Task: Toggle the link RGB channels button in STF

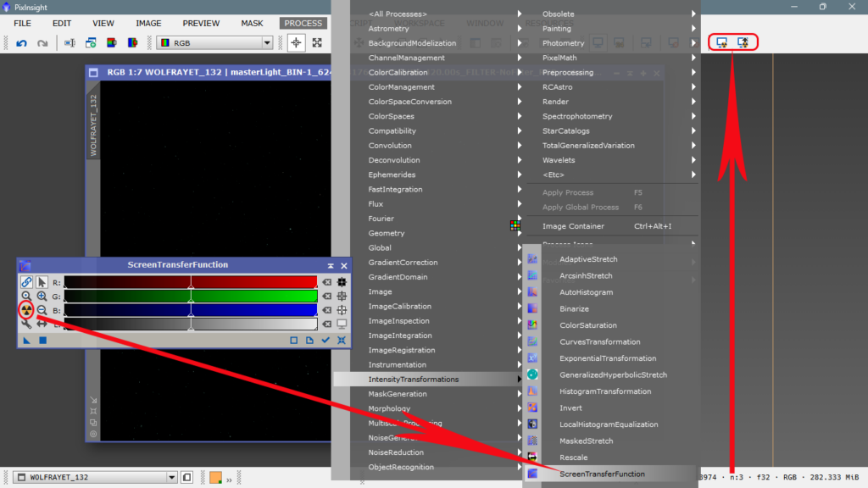Action: (26, 282)
